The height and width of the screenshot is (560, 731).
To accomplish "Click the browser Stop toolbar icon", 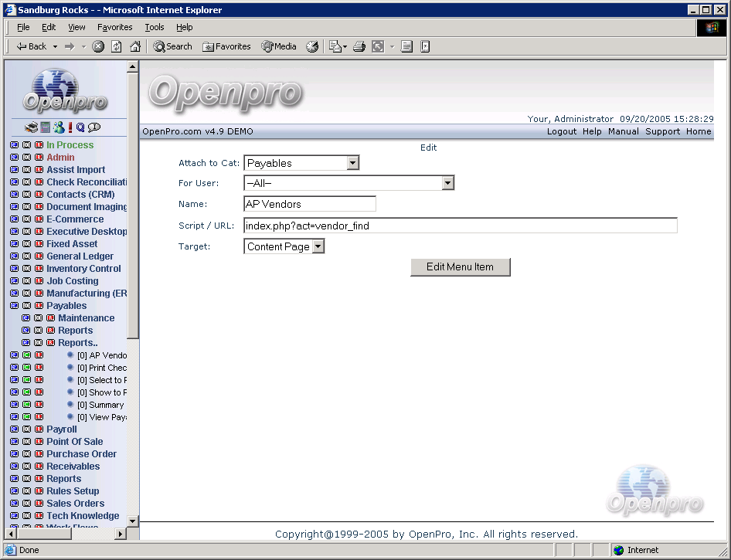I will tap(98, 46).
